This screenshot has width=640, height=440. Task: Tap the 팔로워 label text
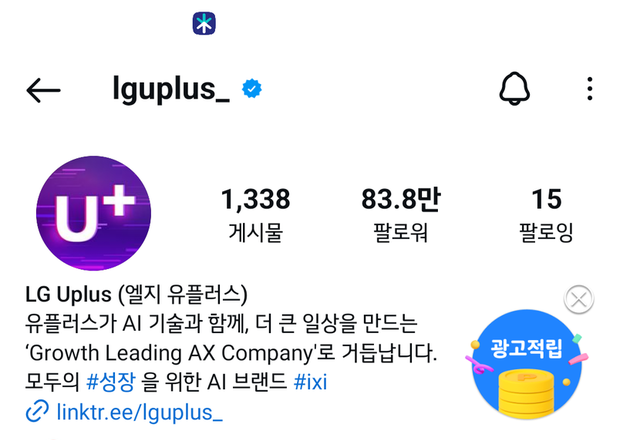(x=401, y=233)
